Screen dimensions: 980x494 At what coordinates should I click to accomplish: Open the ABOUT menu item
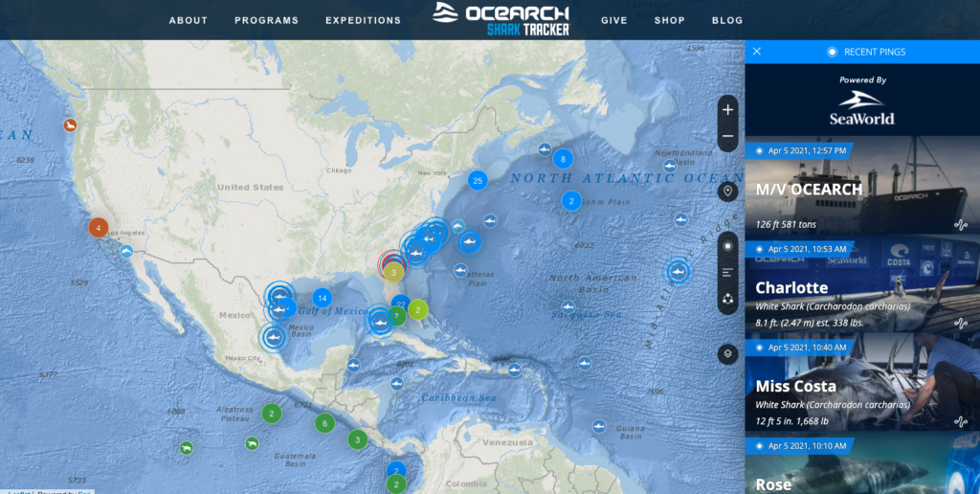189,21
